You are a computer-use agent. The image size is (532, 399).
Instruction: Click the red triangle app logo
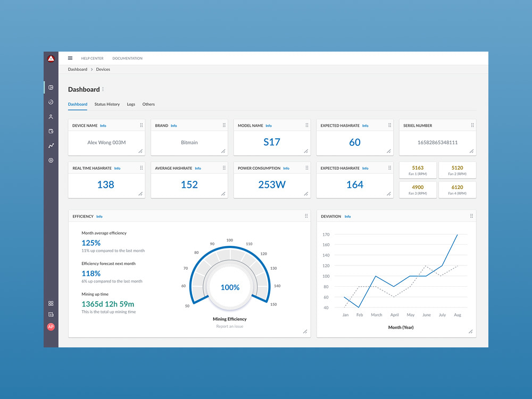[x=51, y=59]
